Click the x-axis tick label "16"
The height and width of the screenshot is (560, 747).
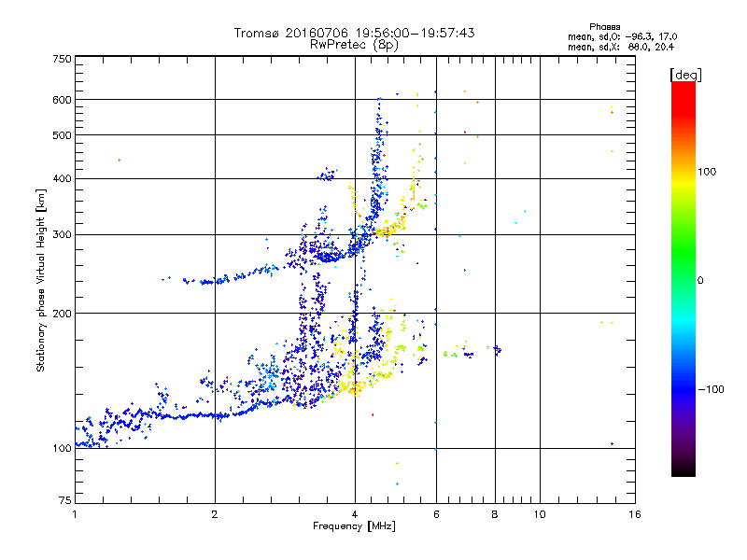[x=635, y=514]
